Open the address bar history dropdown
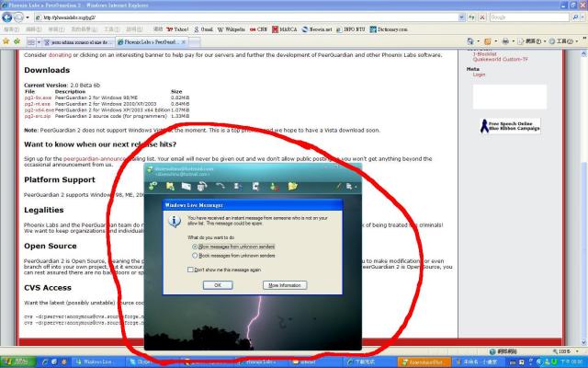Screen dimensions: 588x368 pyautogui.click(x=461, y=17)
